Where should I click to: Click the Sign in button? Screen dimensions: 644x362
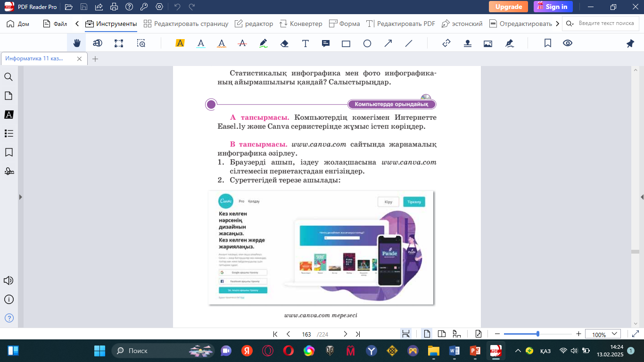point(553,7)
